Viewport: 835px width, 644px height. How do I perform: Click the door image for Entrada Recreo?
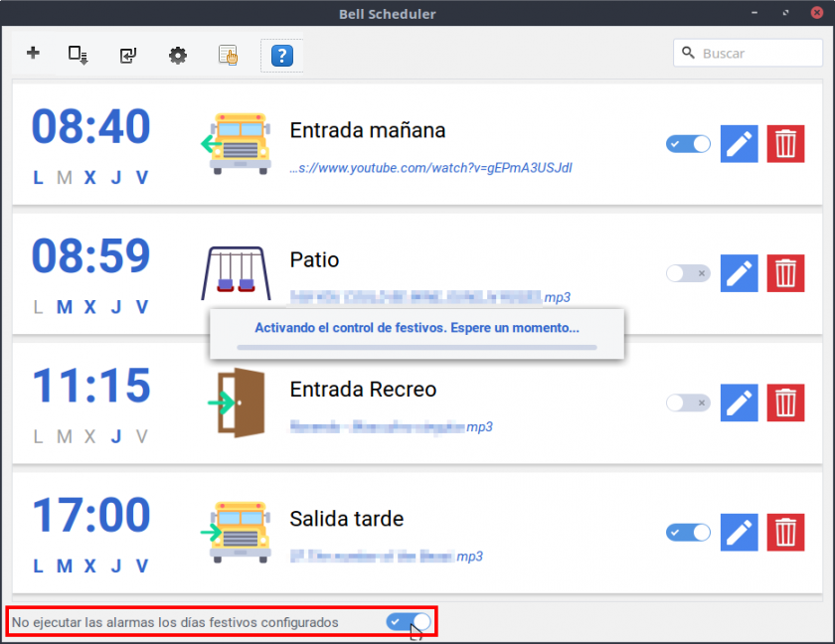point(237,402)
